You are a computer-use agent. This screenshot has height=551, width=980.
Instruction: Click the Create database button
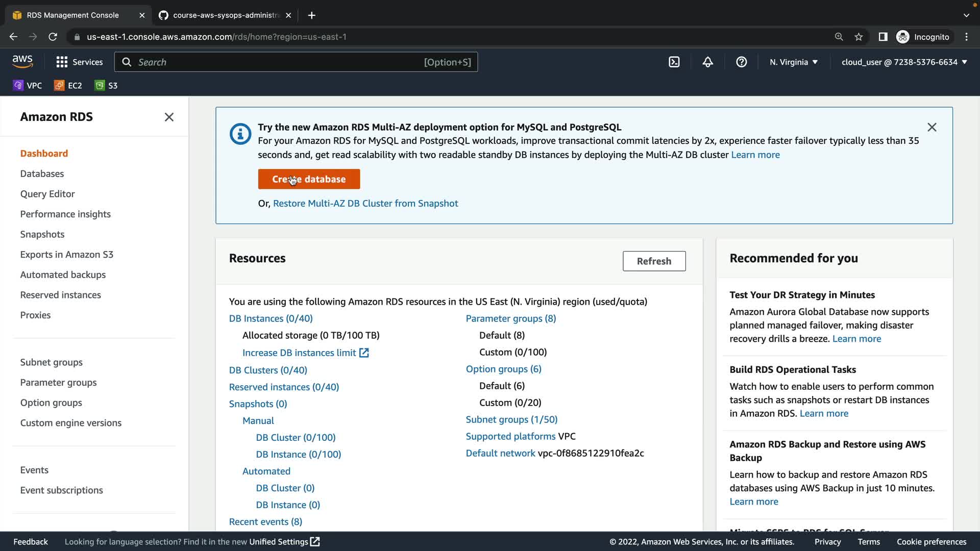[x=309, y=179]
